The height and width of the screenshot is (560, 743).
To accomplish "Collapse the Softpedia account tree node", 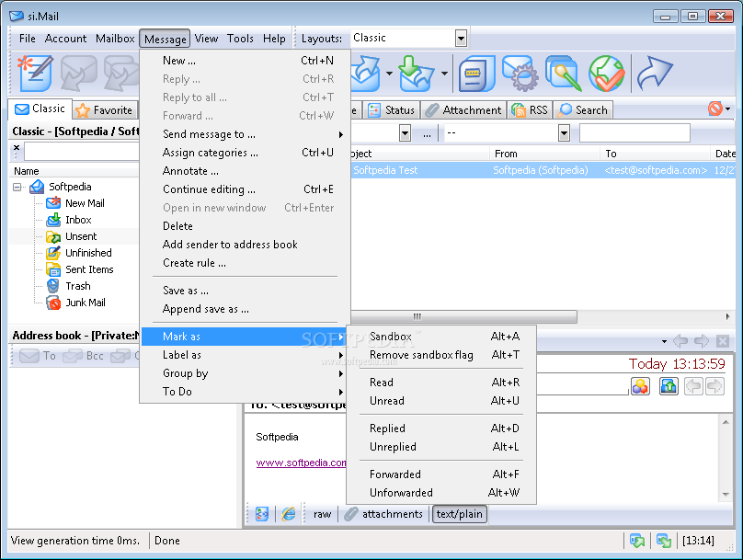I will coord(17,188).
